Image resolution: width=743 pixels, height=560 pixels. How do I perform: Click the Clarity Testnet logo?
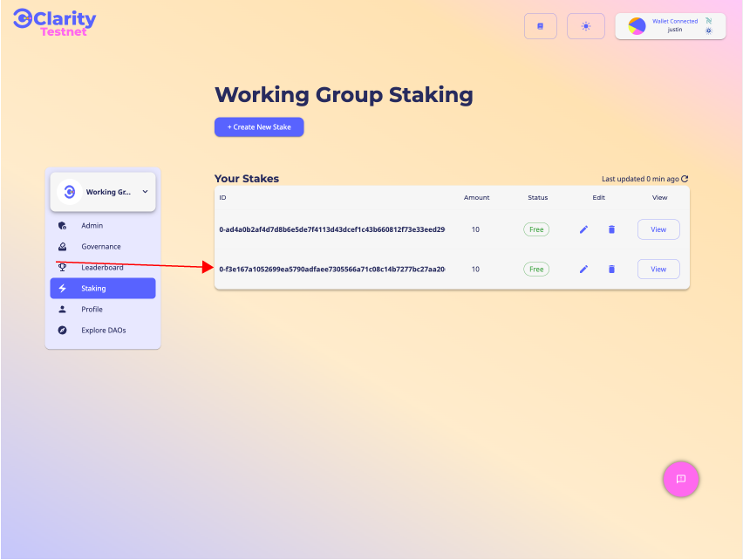pyautogui.click(x=54, y=23)
